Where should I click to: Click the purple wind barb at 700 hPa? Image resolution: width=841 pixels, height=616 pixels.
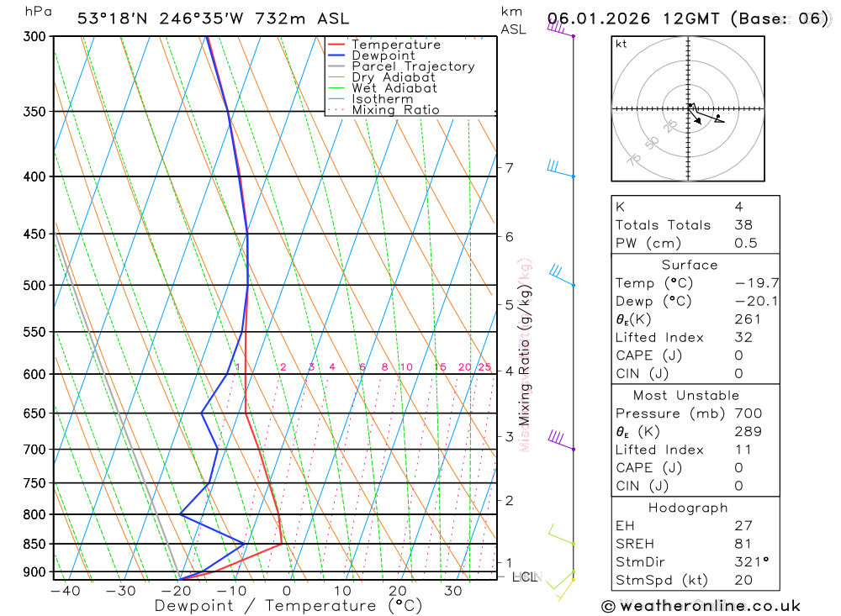coord(562,440)
